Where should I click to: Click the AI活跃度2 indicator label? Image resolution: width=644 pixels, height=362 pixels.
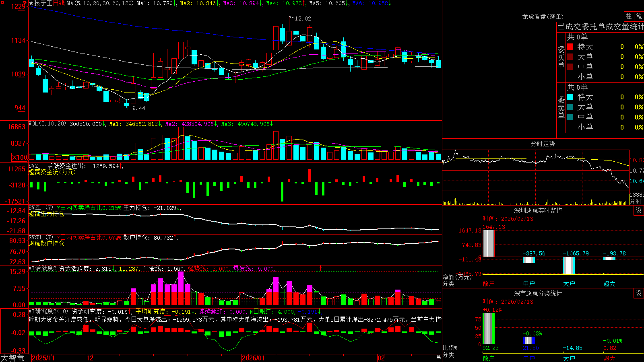pos(43,269)
